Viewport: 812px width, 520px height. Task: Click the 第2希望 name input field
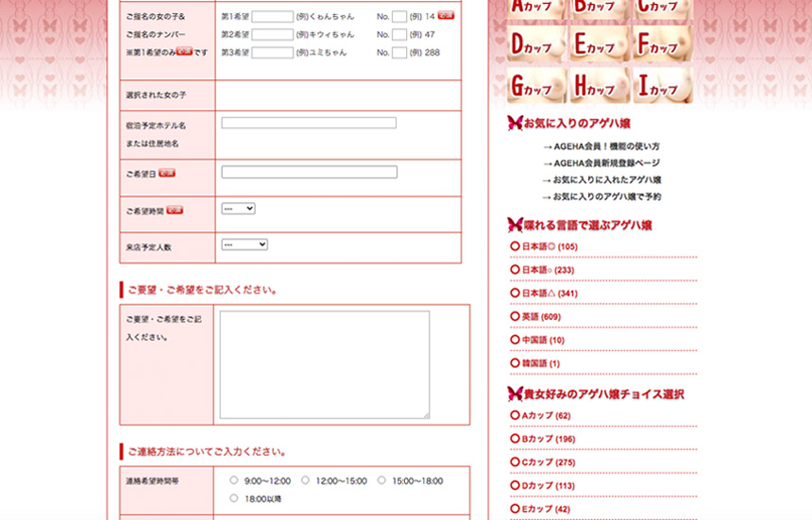tap(272, 35)
